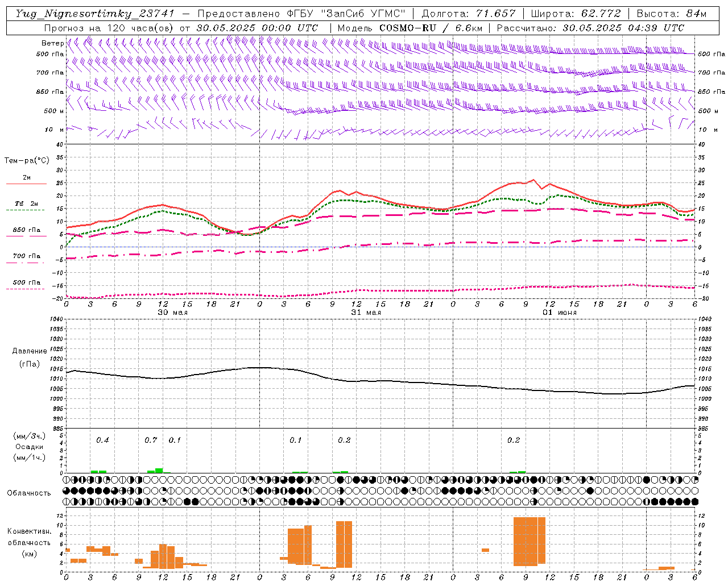This screenshot has height=582, width=728.
Task: Click the (мм/1ч.) units label
Action: pos(30,458)
